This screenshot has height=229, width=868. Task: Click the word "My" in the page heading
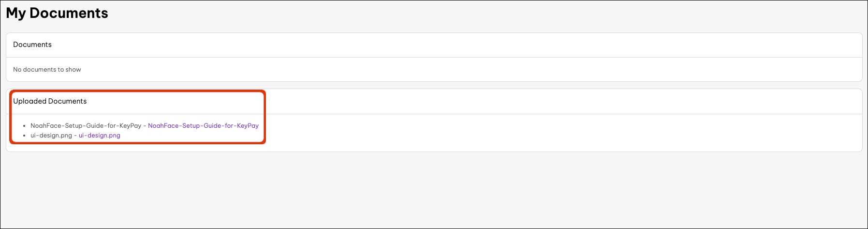(x=15, y=13)
